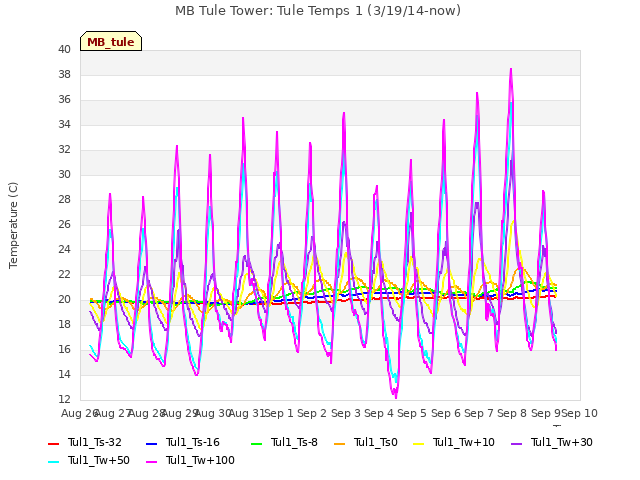Click the Sep 4 x-axis date label
Viewport: 640px width, 480px height.
click(x=379, y=413)
